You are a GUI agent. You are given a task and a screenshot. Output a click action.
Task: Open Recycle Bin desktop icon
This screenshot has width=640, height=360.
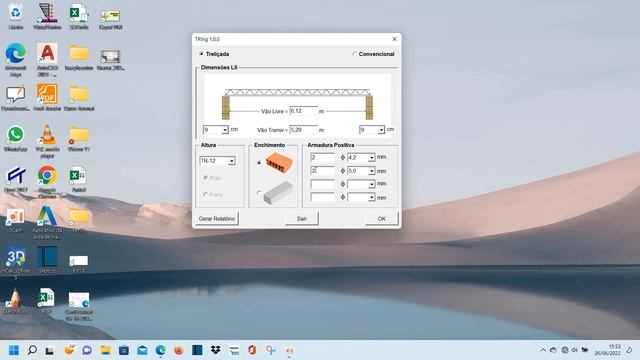click(x=16, y=16)
